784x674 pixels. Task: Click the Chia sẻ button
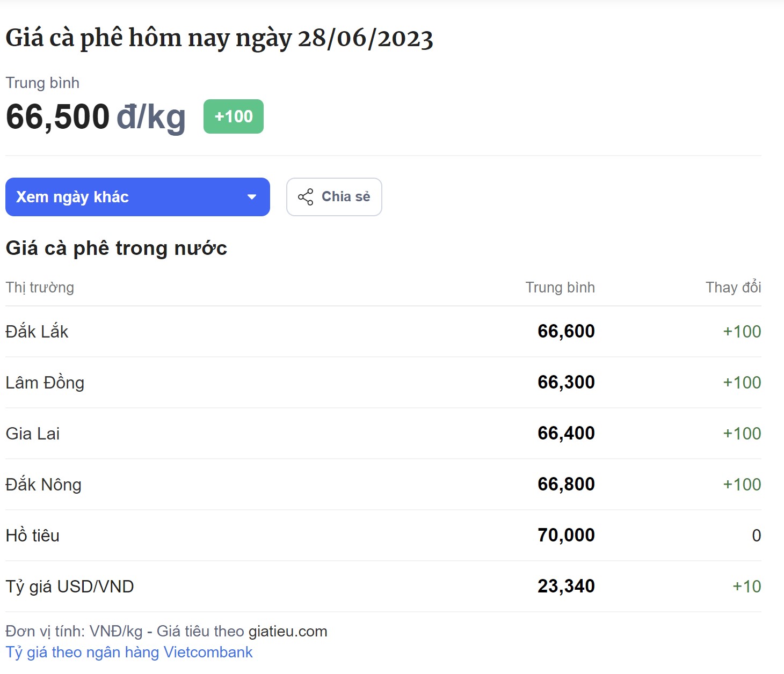click(334, 197)
